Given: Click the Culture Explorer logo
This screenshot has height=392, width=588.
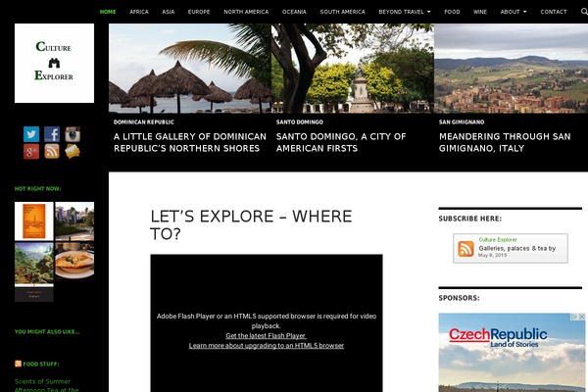Looking at the screenshot, I should pyautogui.click(x=54, y=63).
